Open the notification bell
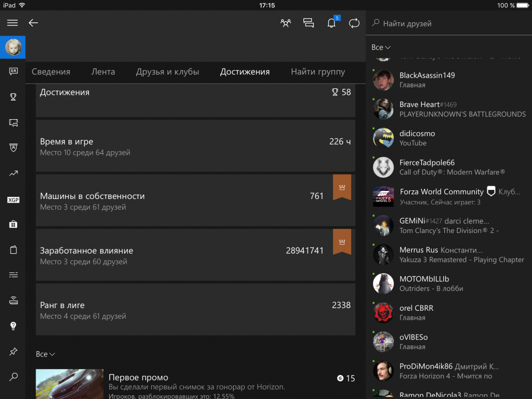The width and height of the screenshot is (532, 399). click(331, 23)
